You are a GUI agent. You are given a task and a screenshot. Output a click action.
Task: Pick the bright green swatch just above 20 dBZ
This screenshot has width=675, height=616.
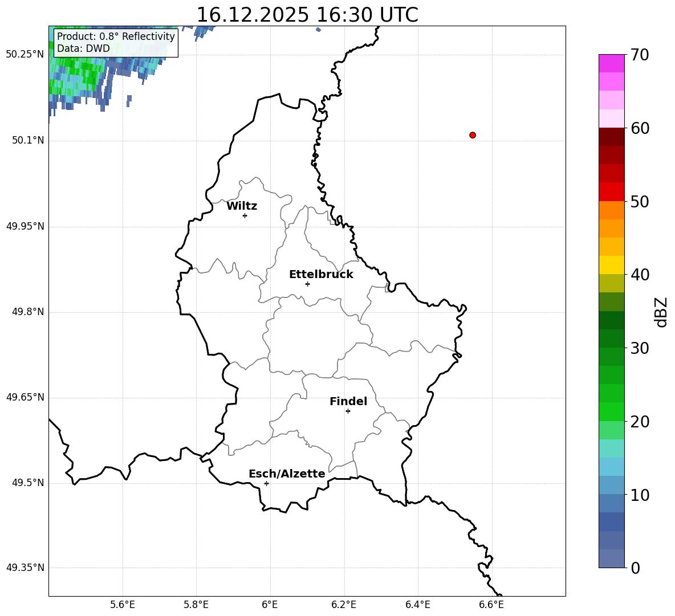click(612, 411)
